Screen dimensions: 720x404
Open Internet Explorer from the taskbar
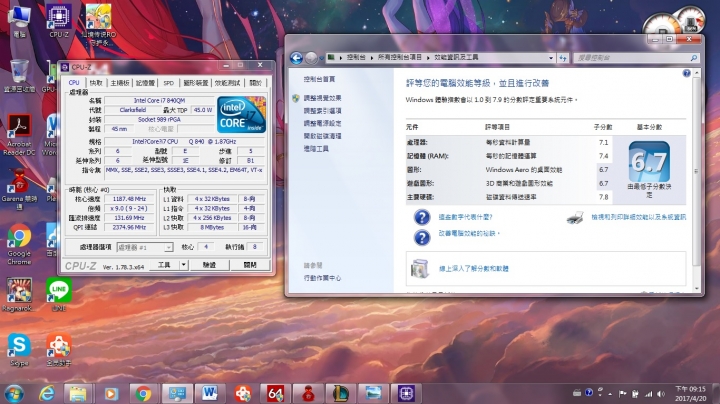point(46,393)
